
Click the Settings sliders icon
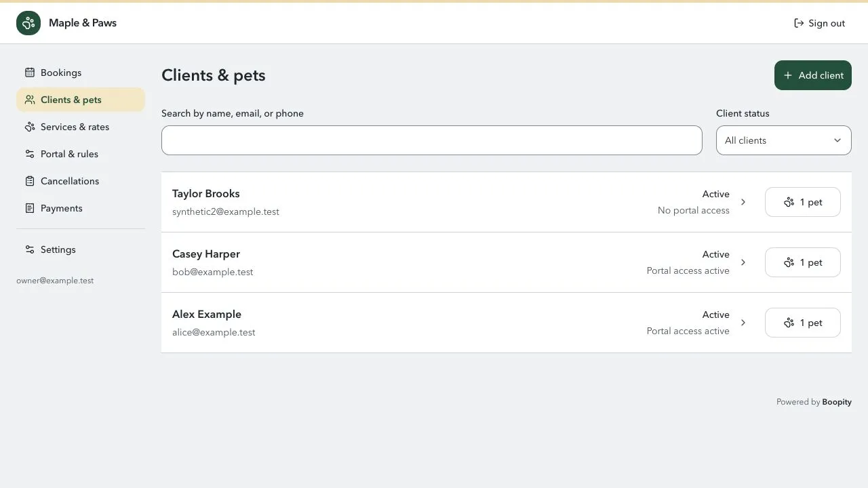point(30,249)
